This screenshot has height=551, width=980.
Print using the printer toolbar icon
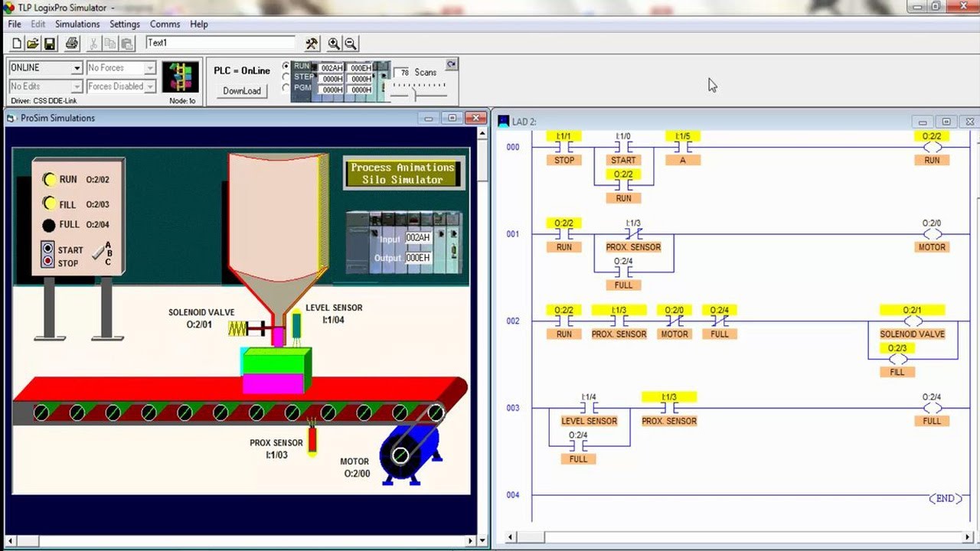coord(72,44)
